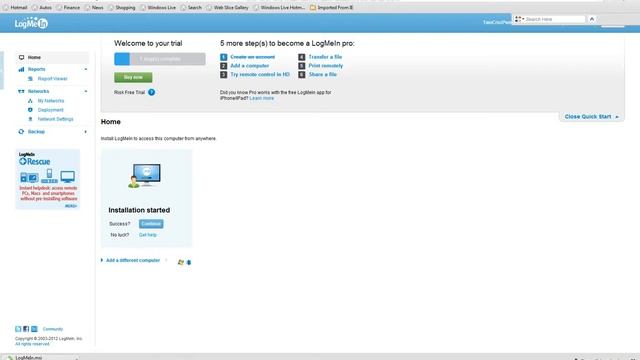Collapse panel with Close Quick Start
The height and width of the screenshot is (360, 640).
pos(591,117)
